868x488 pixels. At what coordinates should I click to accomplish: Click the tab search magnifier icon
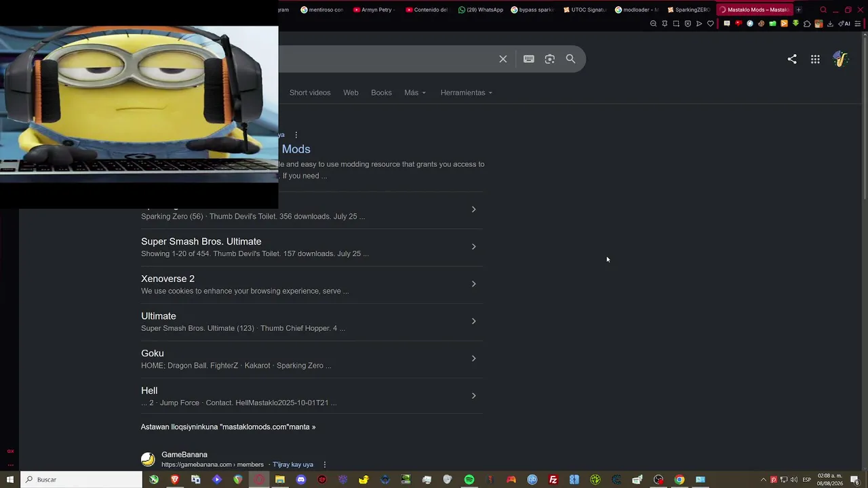tap(823, 9)
